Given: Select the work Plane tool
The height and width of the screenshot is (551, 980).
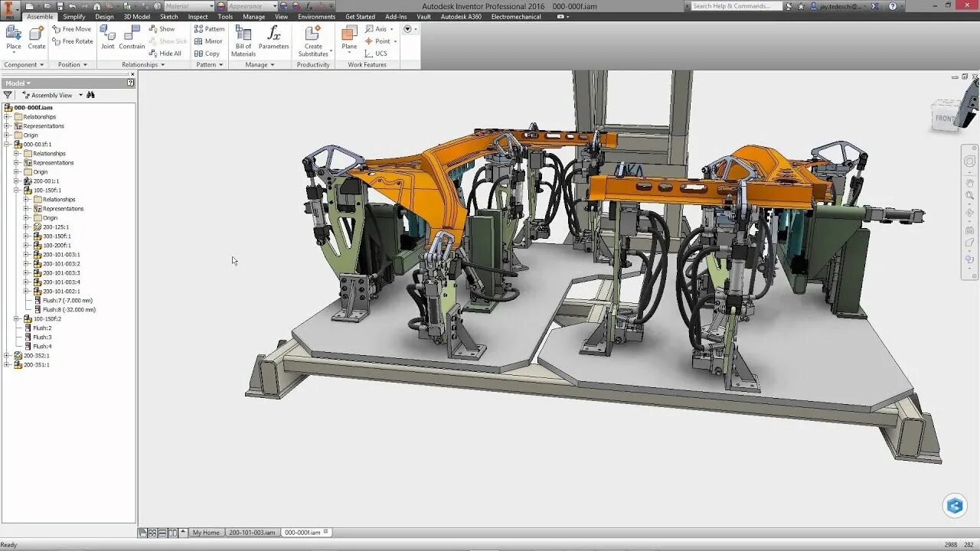Looking at the screenshot, I should [x=349, y=37].
